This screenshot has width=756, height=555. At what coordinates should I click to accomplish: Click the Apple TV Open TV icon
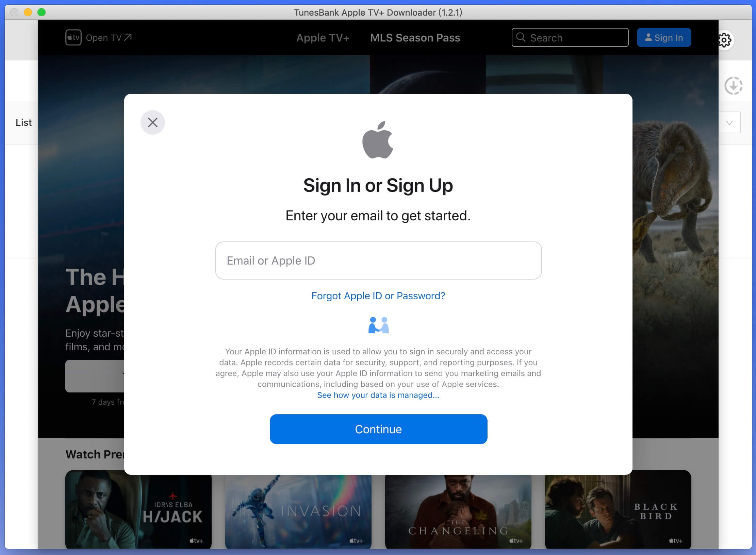[x=73, y=37]
